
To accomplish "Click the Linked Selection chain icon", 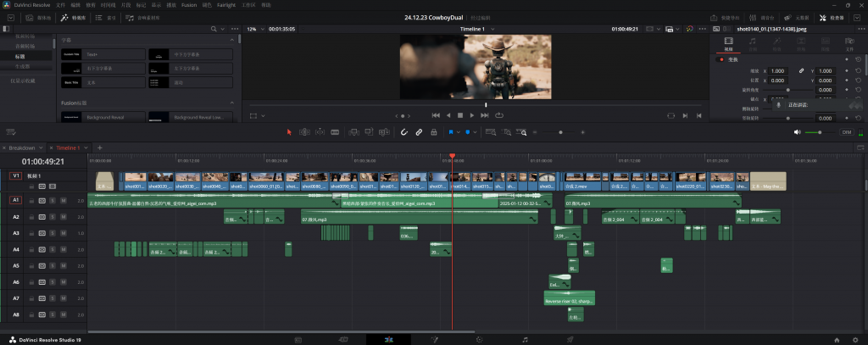I will (419, 132).
